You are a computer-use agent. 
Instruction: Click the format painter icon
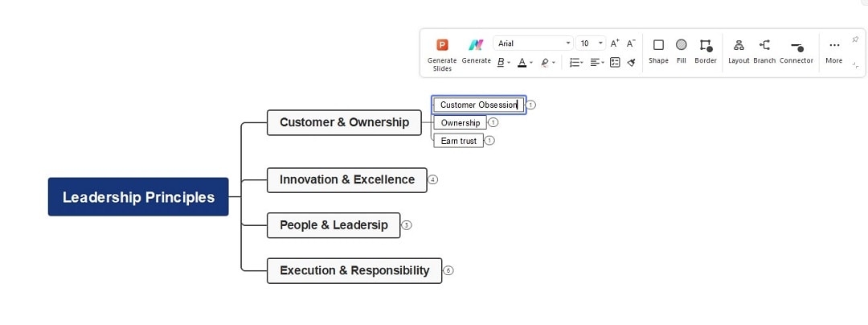pos(632,62)
